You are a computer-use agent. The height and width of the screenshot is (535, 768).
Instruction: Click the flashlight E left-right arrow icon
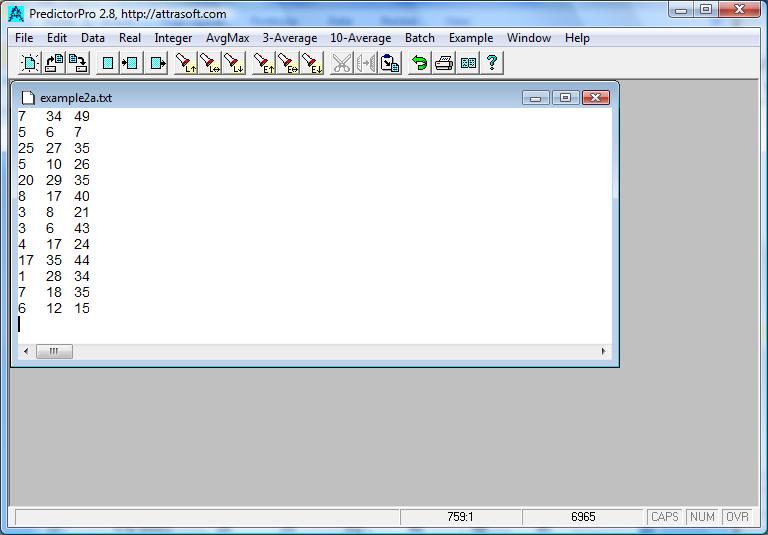288,63
